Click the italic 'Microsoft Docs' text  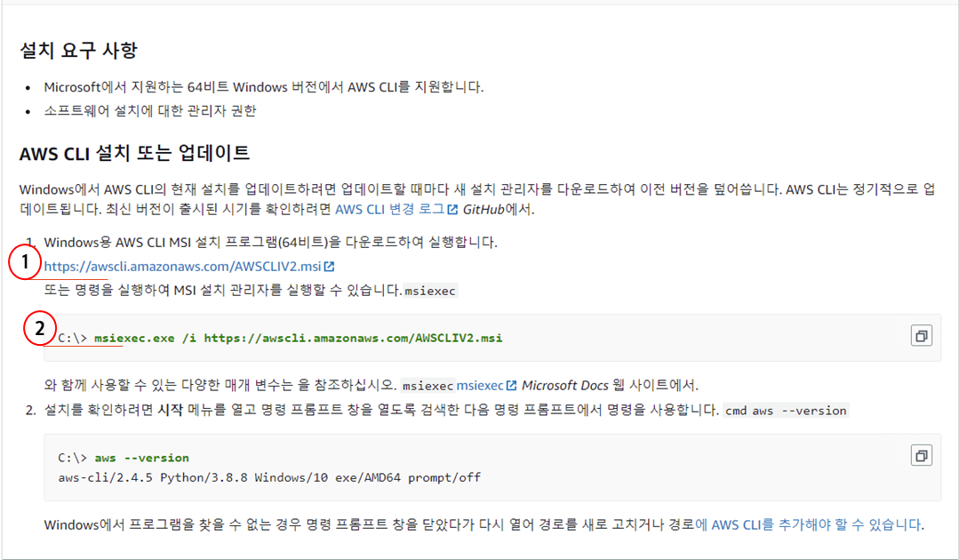click(565, 385)
